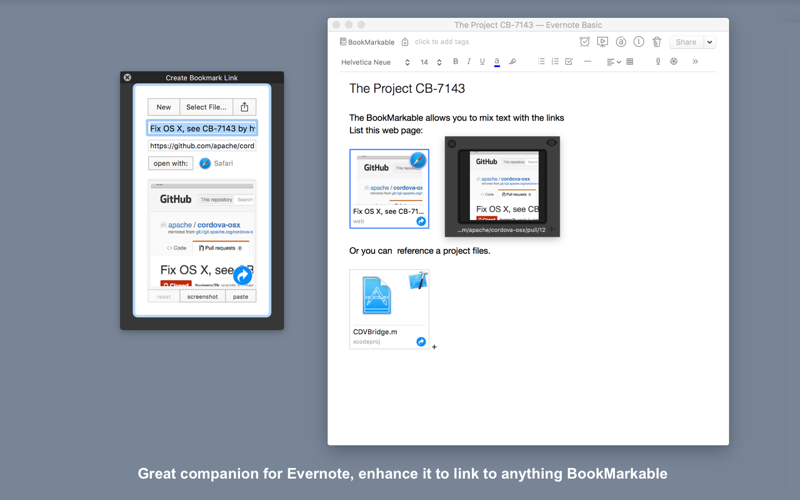
Task: Click the circular icon next to the microphone
Action: click(674, 62)
